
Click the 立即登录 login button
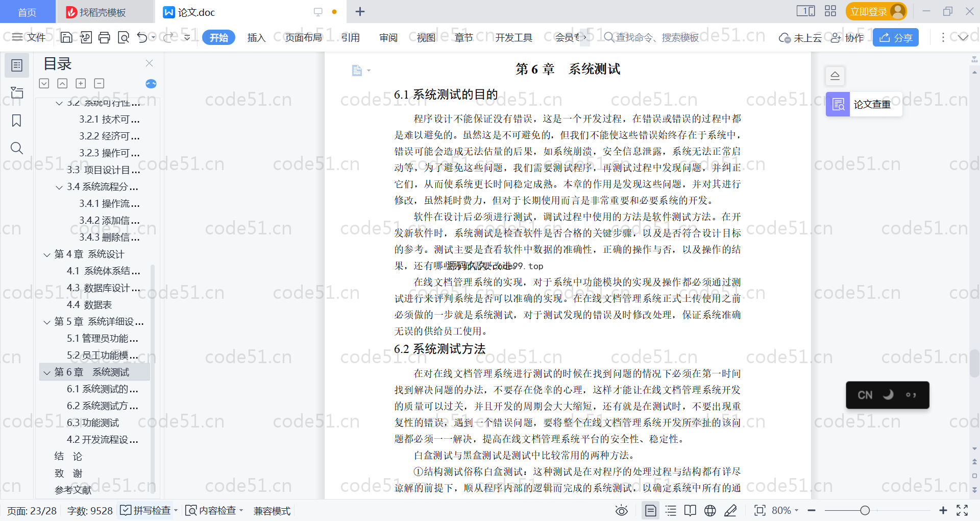click(876, 11)
